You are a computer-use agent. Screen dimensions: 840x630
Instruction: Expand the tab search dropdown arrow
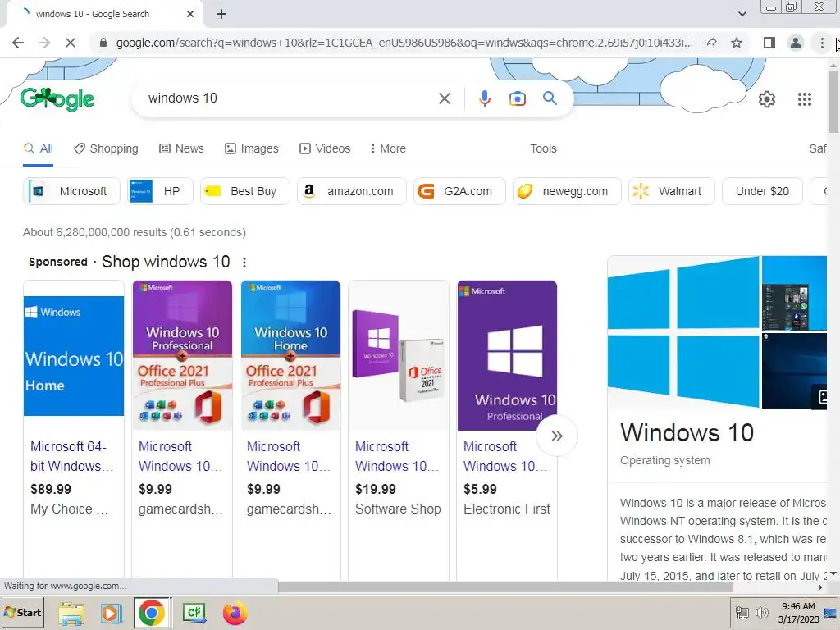point(742,14)
